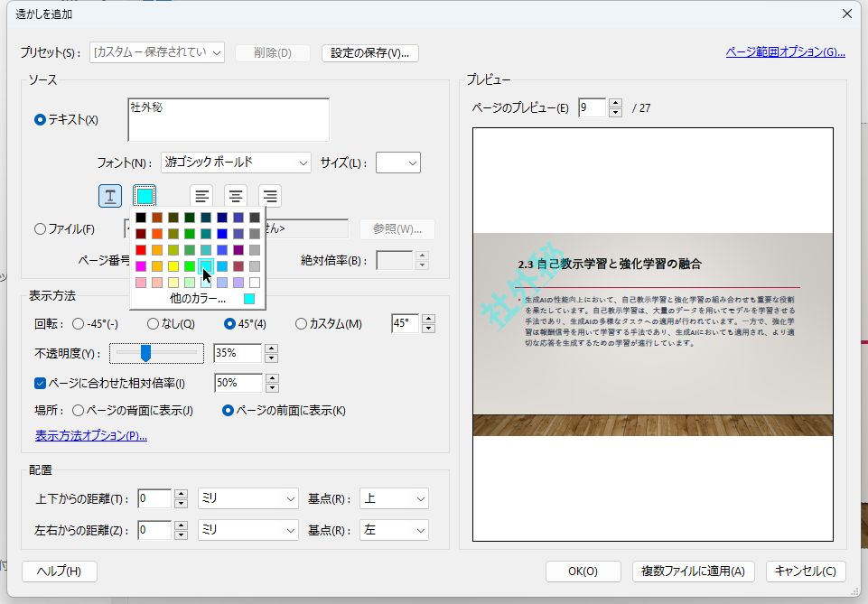Choose the カスタム rotation option
The height and width of the screenshot is (604, 868).
click(x=302, y=323)
